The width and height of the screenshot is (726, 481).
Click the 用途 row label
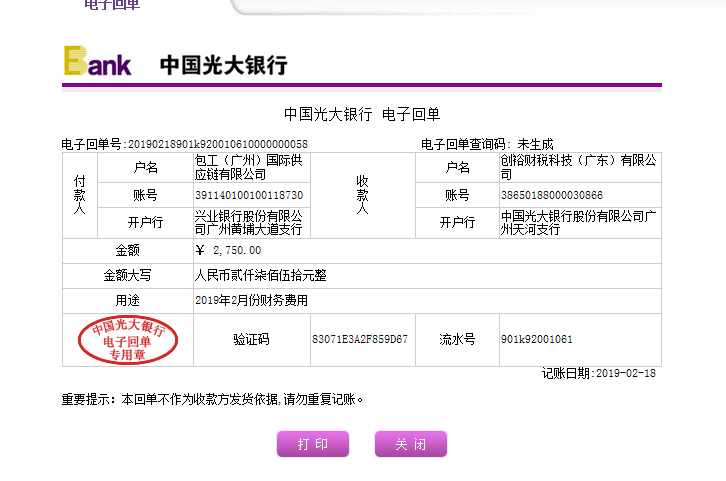coord(127,300)
